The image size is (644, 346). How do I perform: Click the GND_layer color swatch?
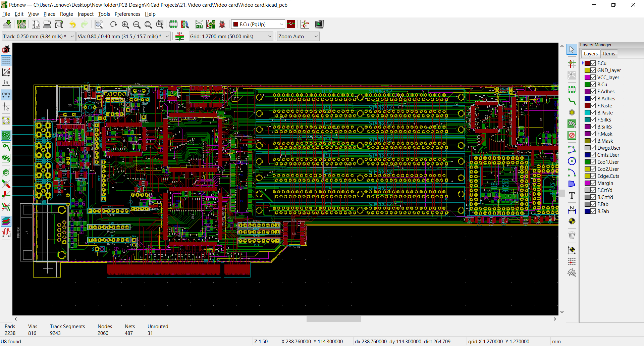pyautogui.click(x=587, y=70)
